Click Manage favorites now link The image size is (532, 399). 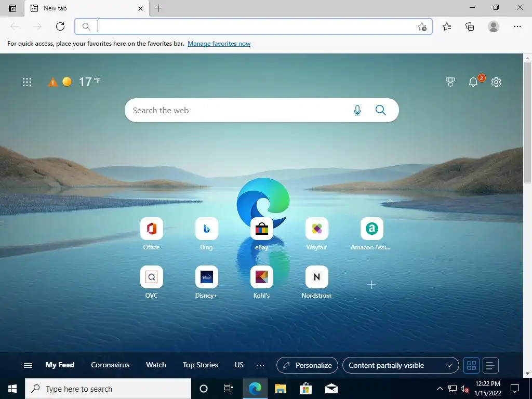point(219,44)
